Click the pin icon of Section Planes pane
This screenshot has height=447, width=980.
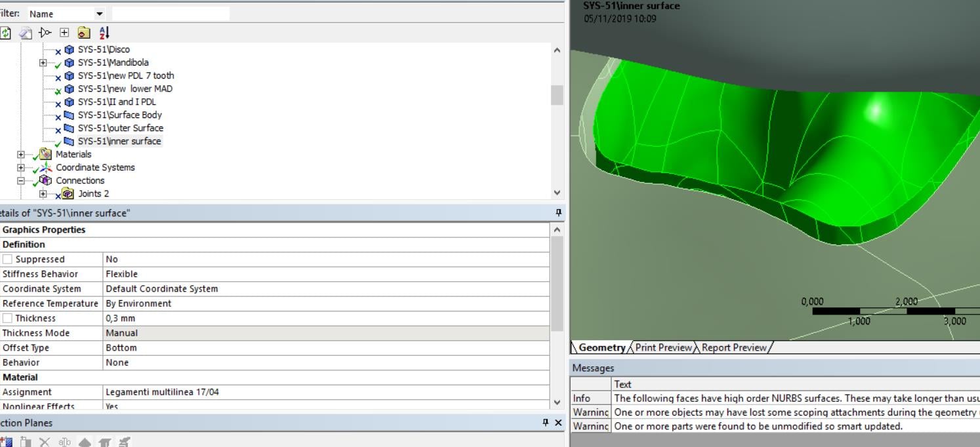tap(546, 423)
